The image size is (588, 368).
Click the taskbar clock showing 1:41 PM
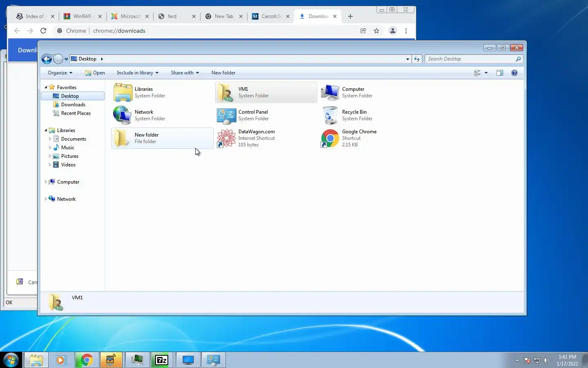click(x=567, y=360)
